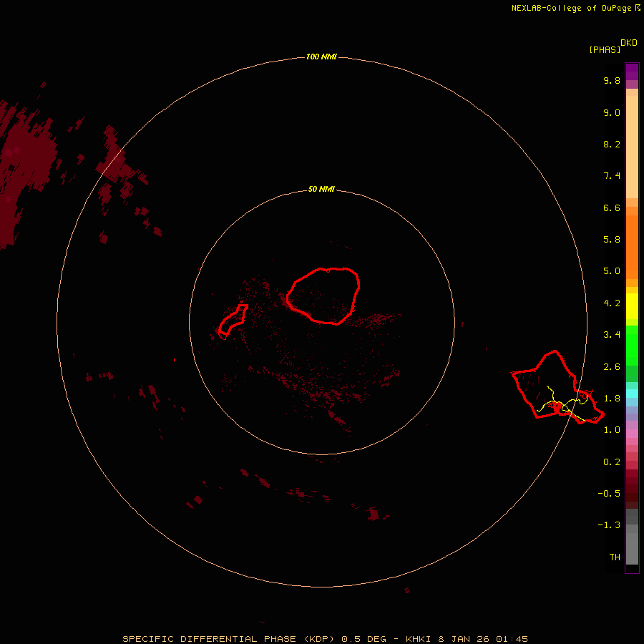Click the bright green band of the color bar
The width and height of the screenshot is (644, 644).
tap(632, 345)
